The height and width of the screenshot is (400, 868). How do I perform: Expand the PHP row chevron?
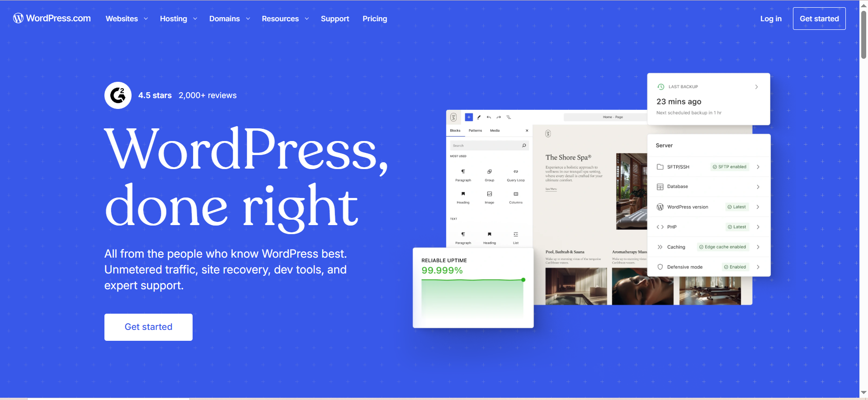(758, 227)
